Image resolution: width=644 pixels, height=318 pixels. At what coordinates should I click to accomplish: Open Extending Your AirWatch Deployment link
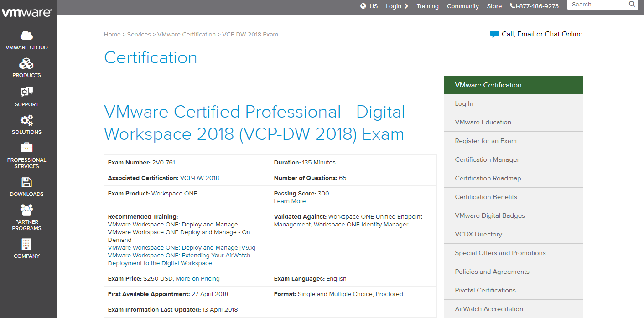coord(179,259)
